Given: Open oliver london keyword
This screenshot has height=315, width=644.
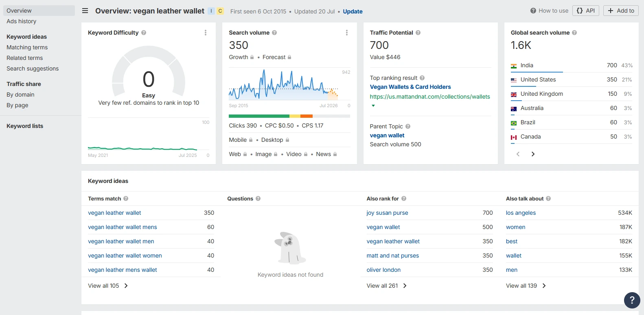Looking at the screenshot, I should (383, 270).
